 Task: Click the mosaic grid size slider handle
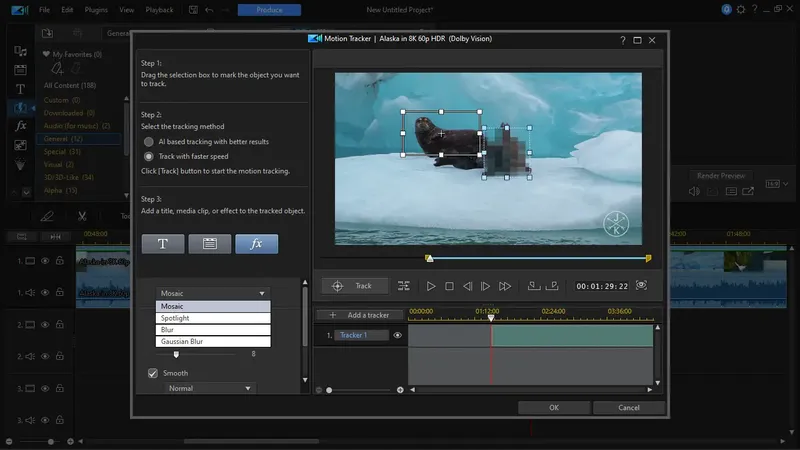(177, 354)
